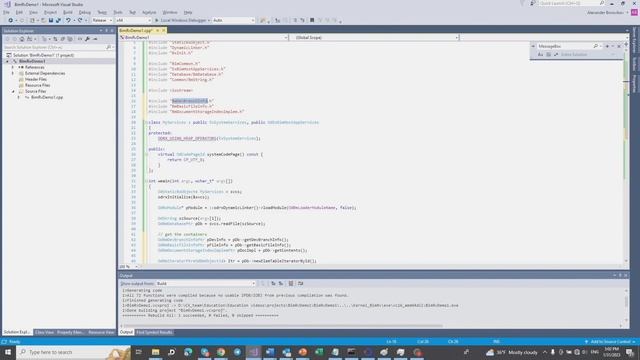Screen dimensions: 640x360
Task: Open File Explorer from the taskbar
Action: tap(156, 352)
